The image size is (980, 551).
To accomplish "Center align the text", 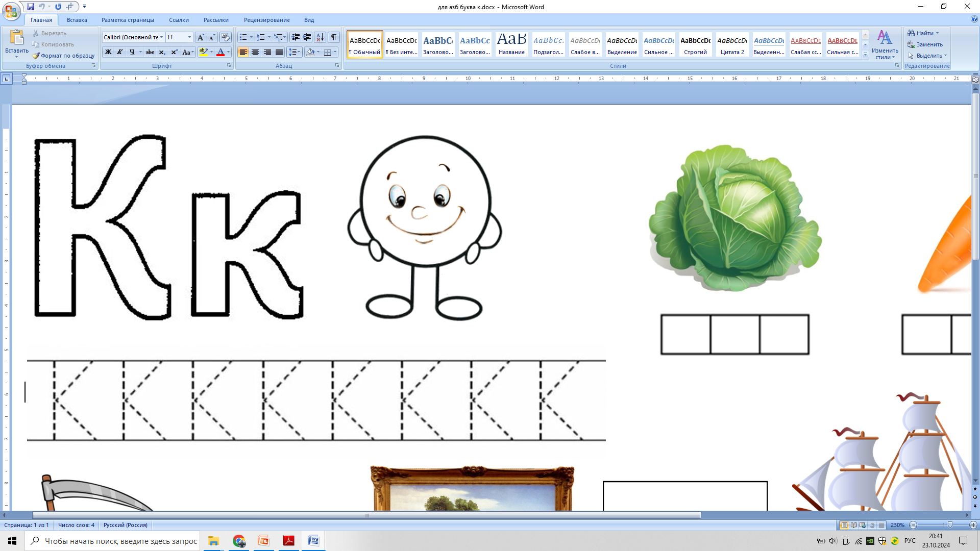I will pos(255,52).
